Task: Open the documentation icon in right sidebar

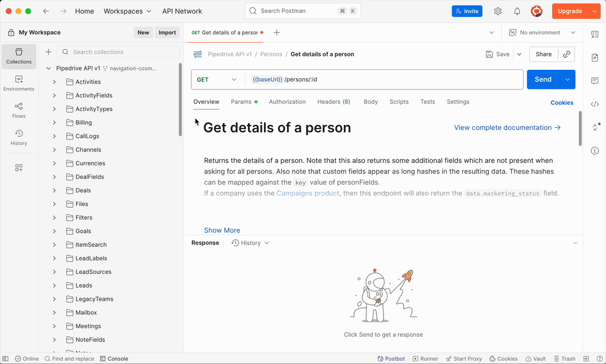Action: (x=595, y=57)
